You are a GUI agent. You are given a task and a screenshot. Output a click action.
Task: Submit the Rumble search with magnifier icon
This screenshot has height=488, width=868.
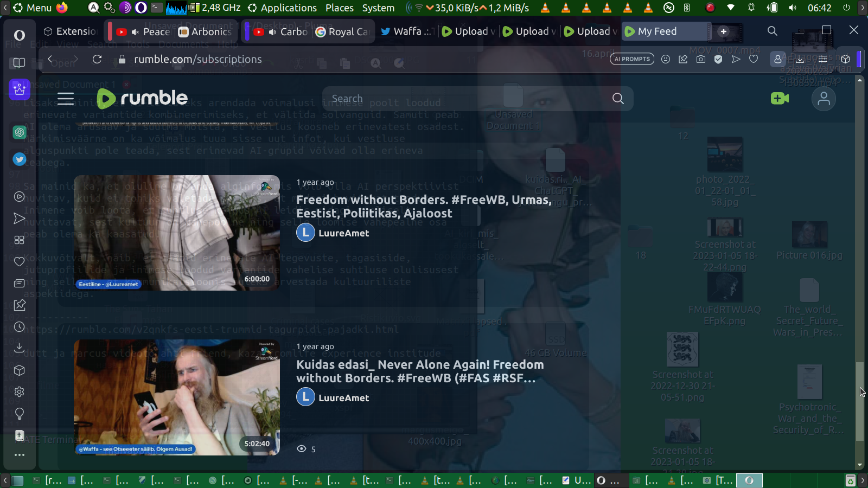(x=618, y=99)
